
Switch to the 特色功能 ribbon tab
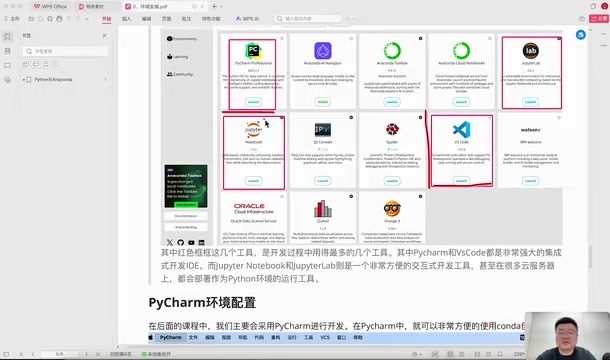(x=211, y=19)
